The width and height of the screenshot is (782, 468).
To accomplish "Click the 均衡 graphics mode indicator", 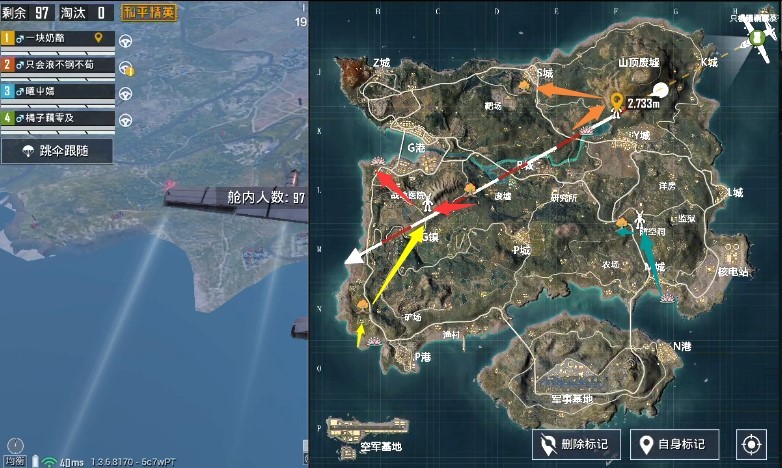I will (14, 462).
